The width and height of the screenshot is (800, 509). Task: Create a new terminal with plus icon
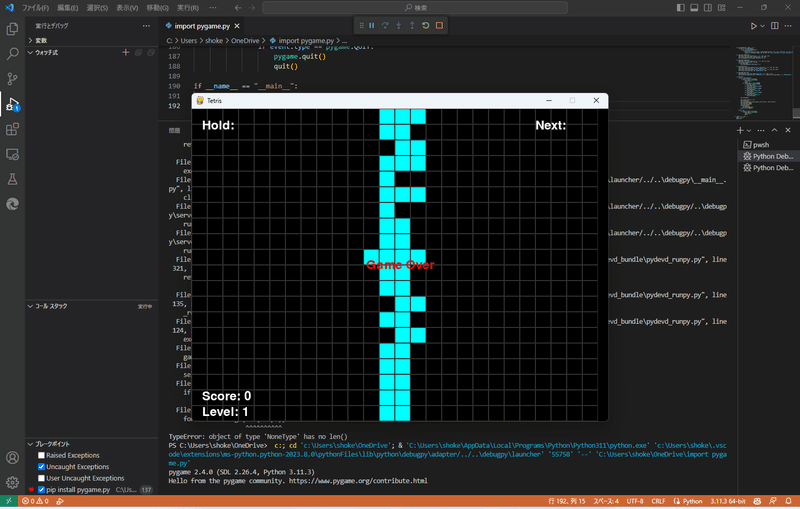click(x=740, y=130)
